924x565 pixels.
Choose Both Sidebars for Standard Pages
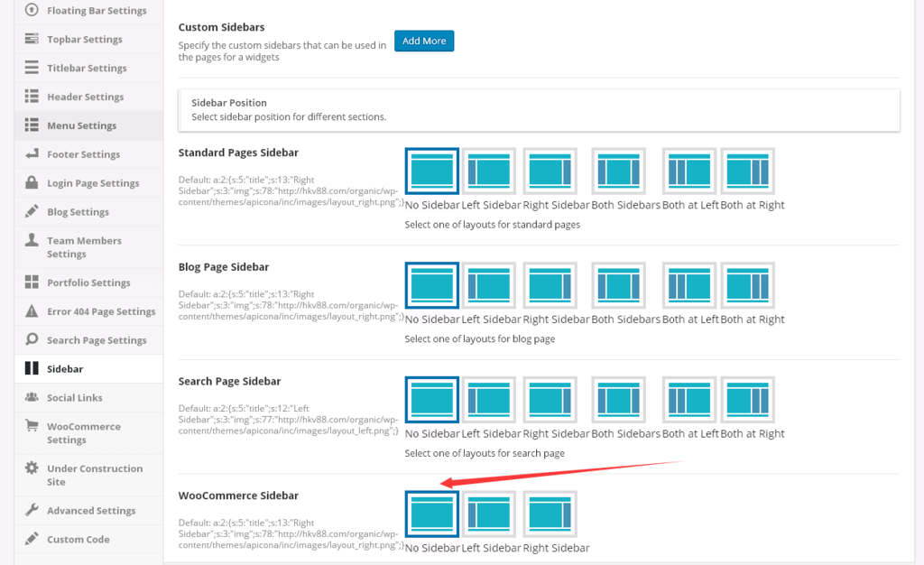(619, 171)
